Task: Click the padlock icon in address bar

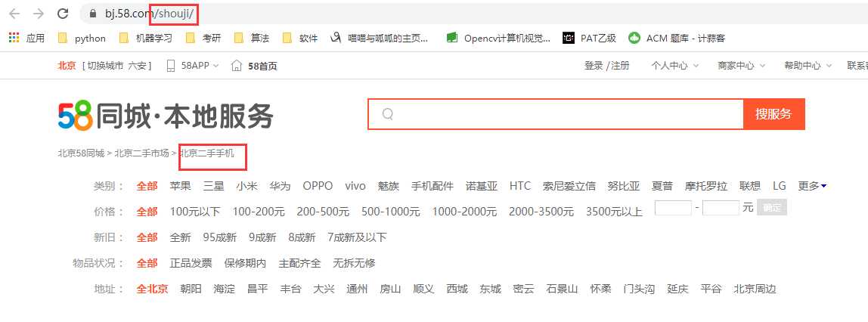Action: pyautogui.click(x=93, y=14)
